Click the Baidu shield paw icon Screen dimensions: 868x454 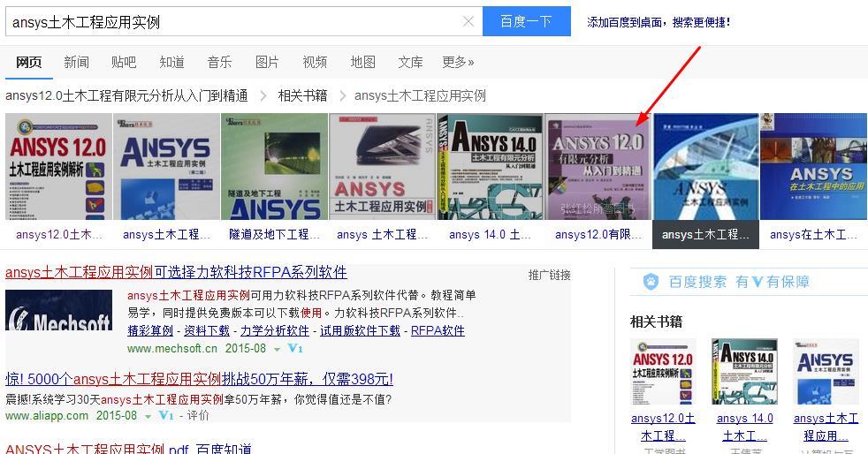651,282
